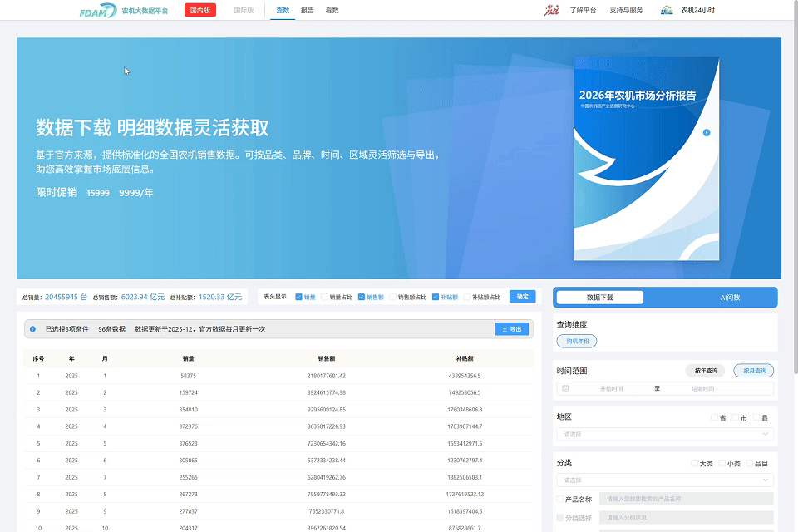The height and width of the screenshot is (532, 798).
Task: Select the 按年查询 query option
Action: (x=705, y=371)
